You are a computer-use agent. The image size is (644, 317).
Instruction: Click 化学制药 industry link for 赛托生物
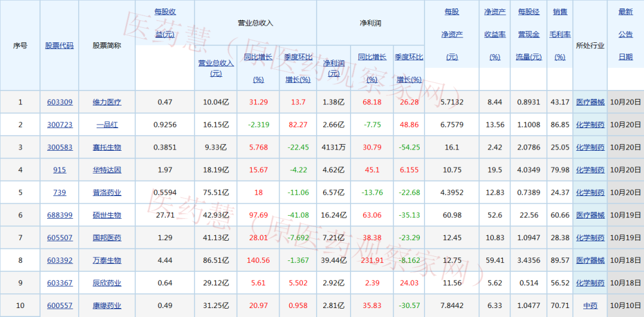590,147
